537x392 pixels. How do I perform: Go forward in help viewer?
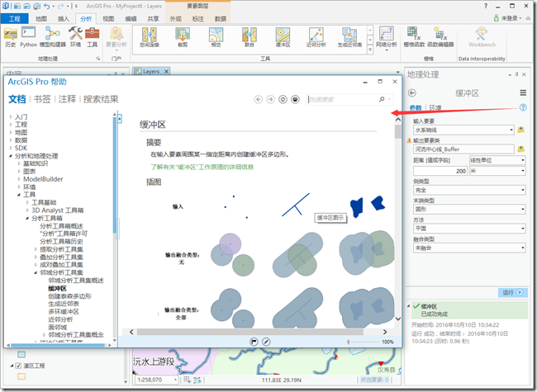click(x=270, y=99)
